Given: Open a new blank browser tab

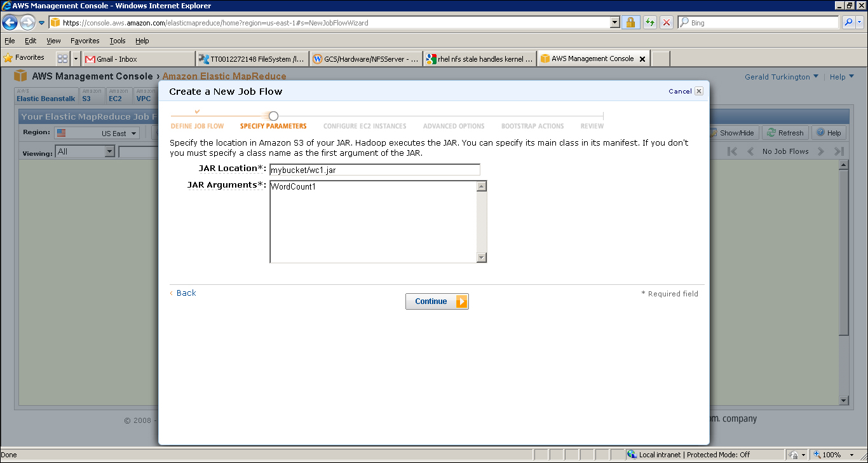Looking at the screenshot, I should (661, 59).
